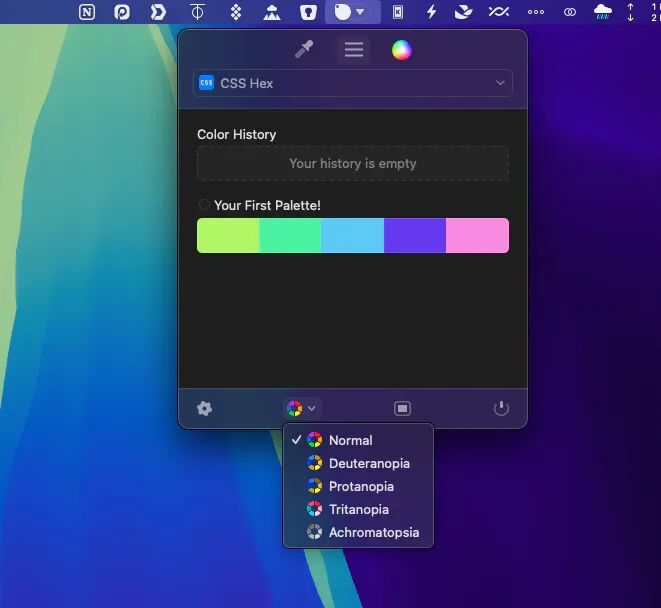Click the window mode rectangle icon
This screenshot has height=608, width=661.
pyautogui.click(x=402, y=409)
